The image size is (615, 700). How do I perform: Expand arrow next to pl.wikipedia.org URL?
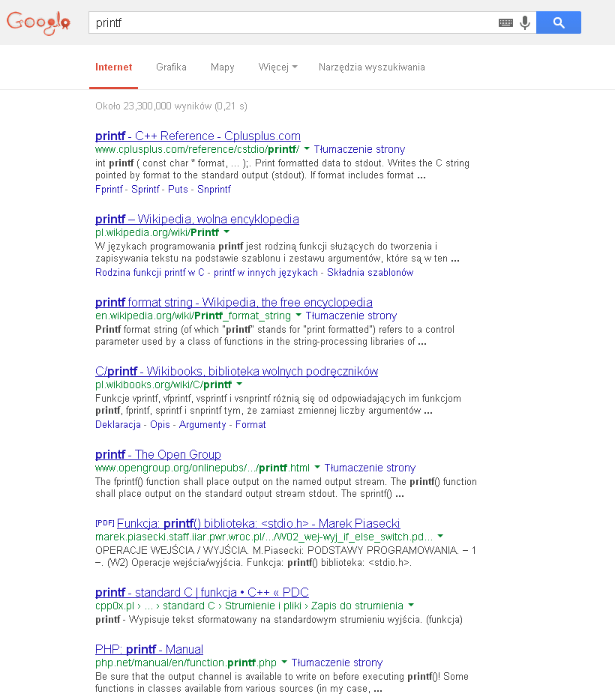(226, 232)
